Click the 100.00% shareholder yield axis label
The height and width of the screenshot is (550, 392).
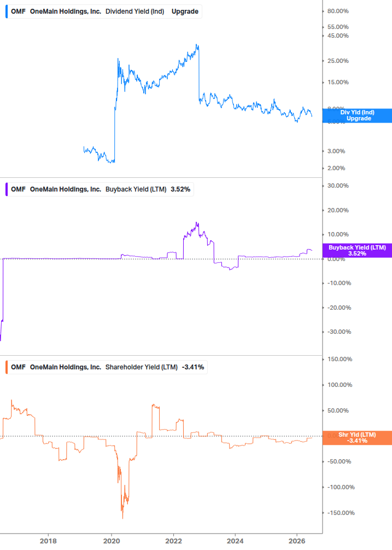pos(340,385)
